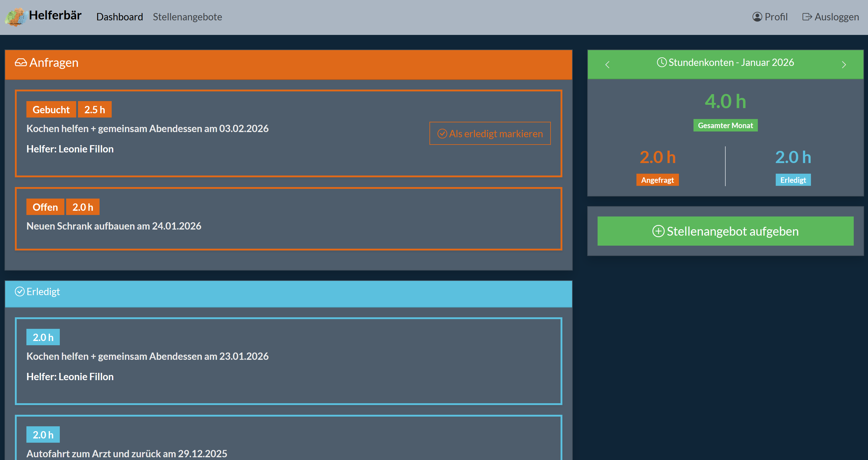This screenshot has width=868, height=460.
Task: Go to next month in Stundenkonten
Action: click(x=844, y=65)
